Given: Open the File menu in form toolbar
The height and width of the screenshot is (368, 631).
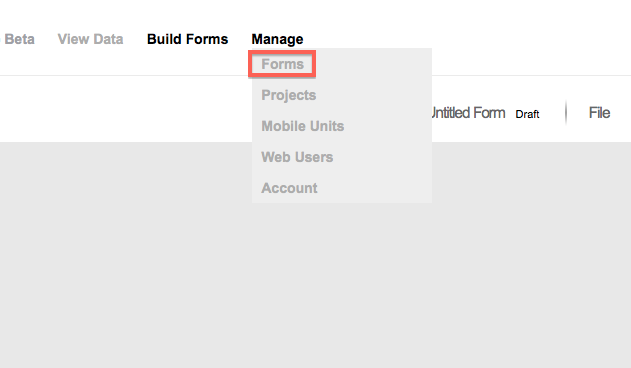Looking at the screenshot, I should pos(599,113).
